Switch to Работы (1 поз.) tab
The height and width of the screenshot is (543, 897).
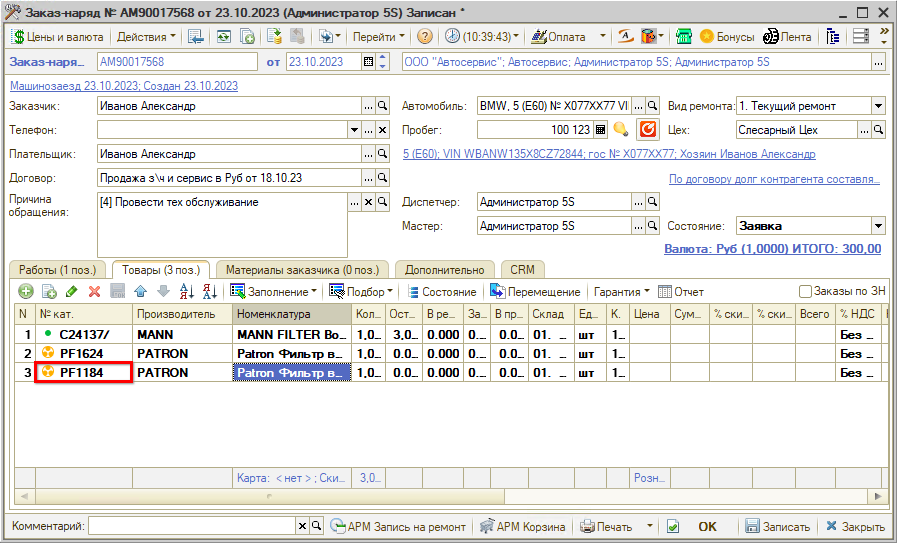[57, 269]
